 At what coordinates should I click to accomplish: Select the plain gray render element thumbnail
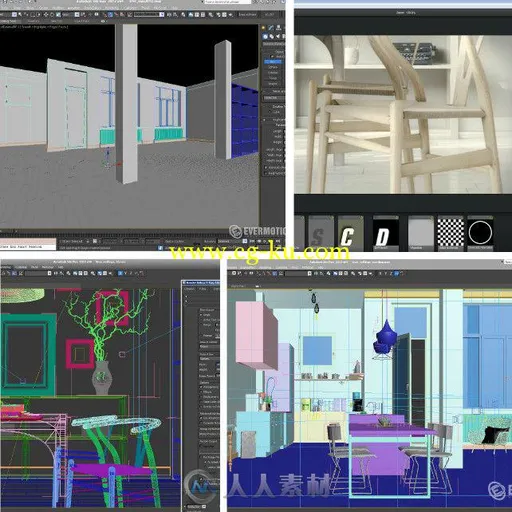tap(421, 233)
